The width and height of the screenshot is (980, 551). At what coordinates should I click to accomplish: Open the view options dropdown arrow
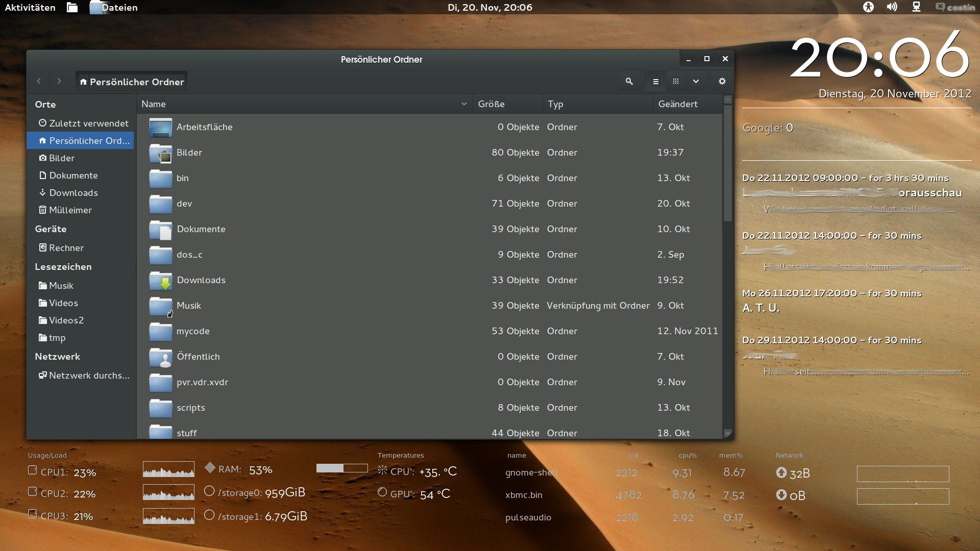coord(696,82)
